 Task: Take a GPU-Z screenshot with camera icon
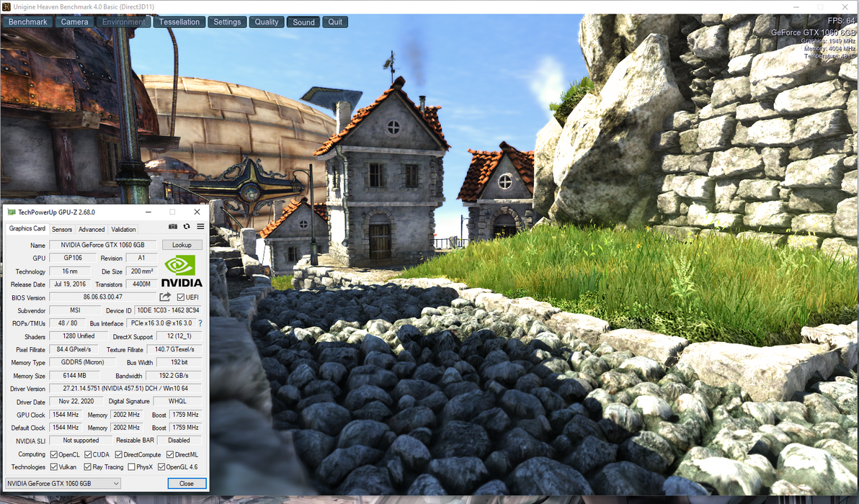click(x=173, y=226)
